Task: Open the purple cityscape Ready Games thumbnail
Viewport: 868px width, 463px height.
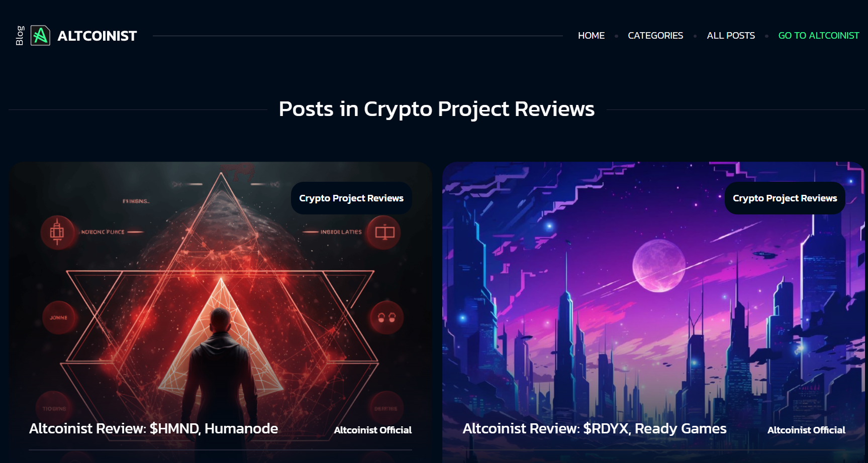Action: [x=653, y=312]
